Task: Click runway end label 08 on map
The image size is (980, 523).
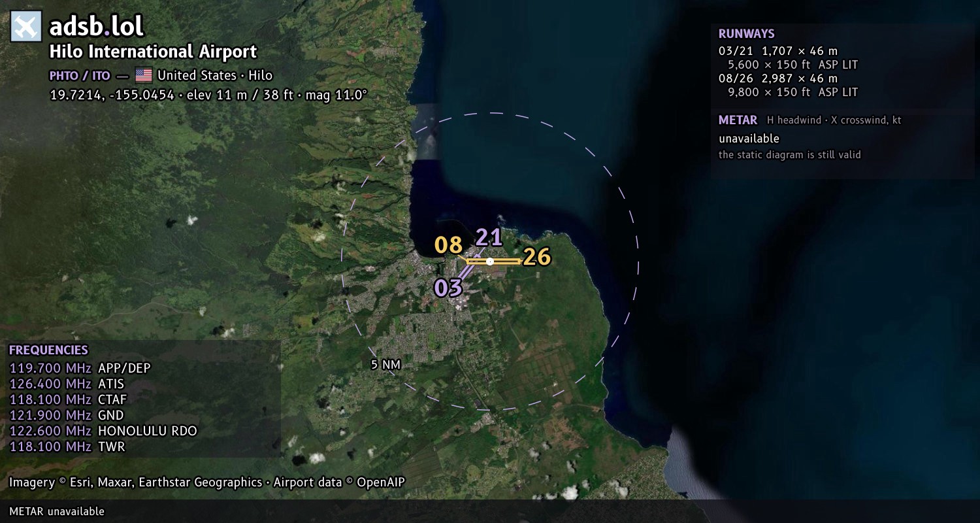Action: pos(448,245)
